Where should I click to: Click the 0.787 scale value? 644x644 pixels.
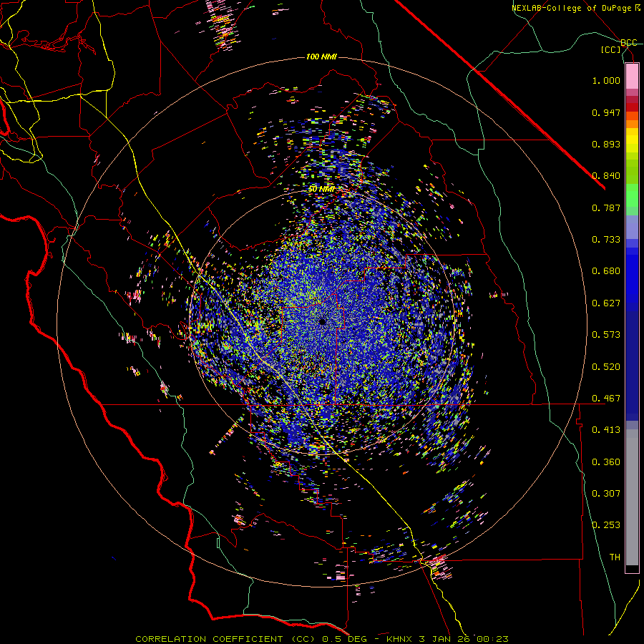[606, 208]
